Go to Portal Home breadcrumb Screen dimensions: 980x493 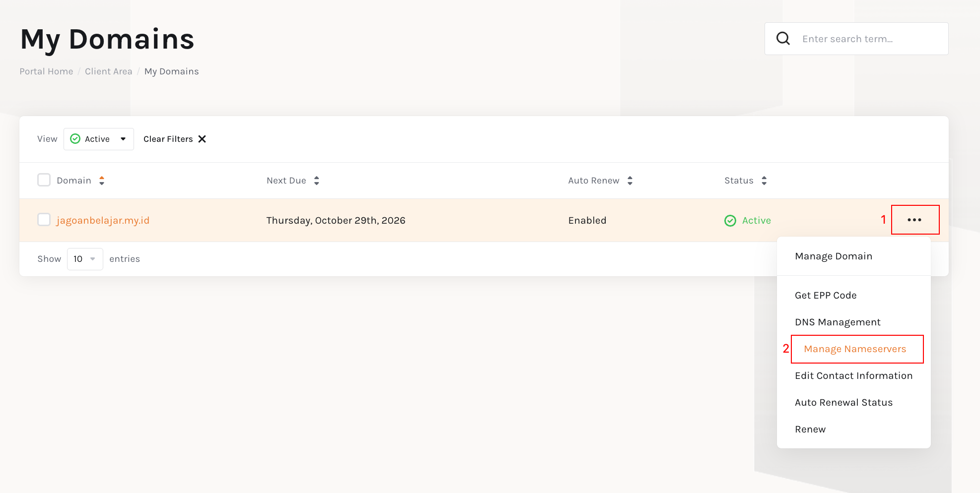tap(46, 71)
